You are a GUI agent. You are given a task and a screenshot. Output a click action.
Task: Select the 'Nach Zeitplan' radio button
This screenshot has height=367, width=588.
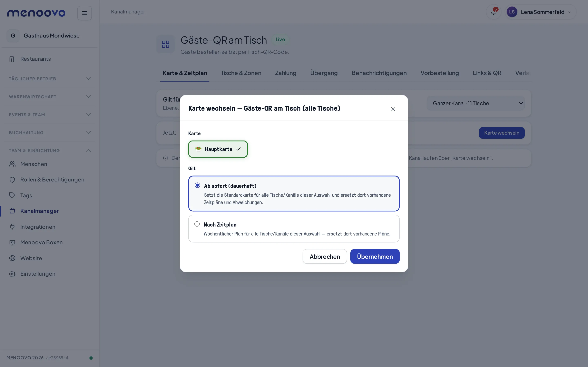[x=197, y=224]
